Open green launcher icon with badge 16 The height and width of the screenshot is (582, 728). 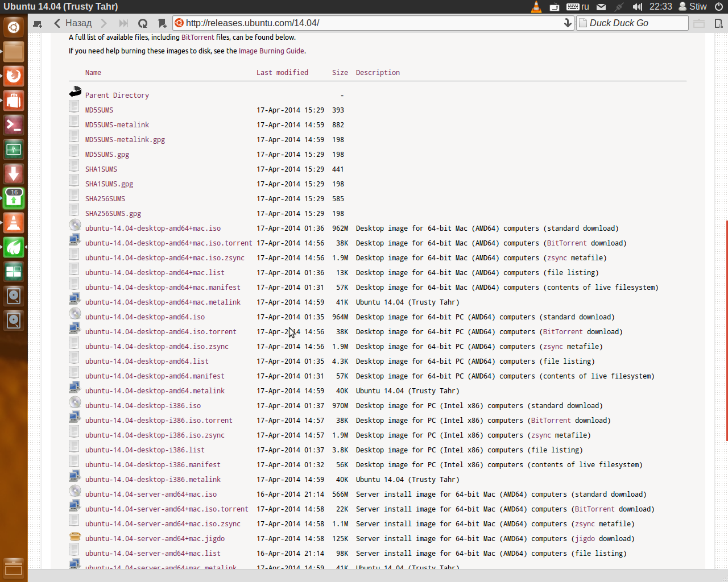pos(14,198)
